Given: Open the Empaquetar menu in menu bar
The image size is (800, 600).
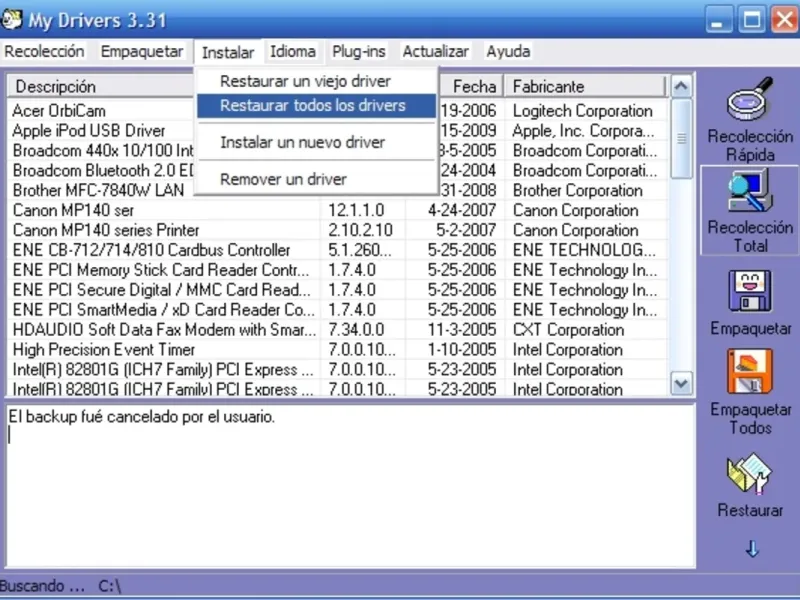Looking at the screenshot, I should point(142,52).
